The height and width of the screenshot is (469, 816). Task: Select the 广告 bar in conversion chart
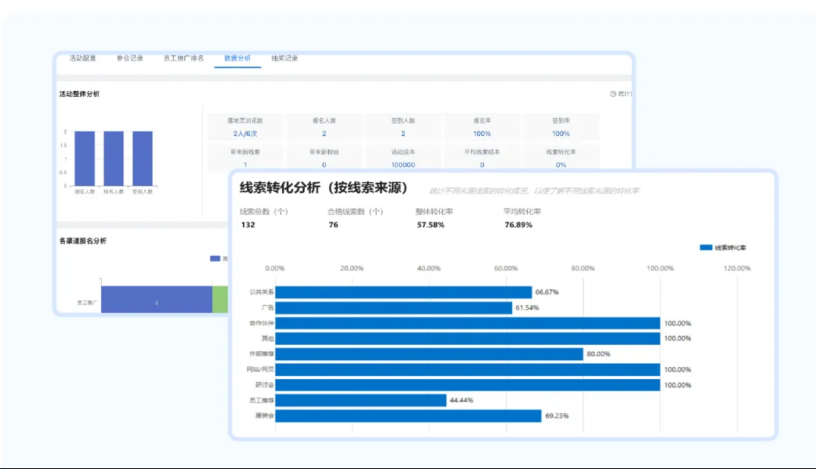click(x=393, y=308)
